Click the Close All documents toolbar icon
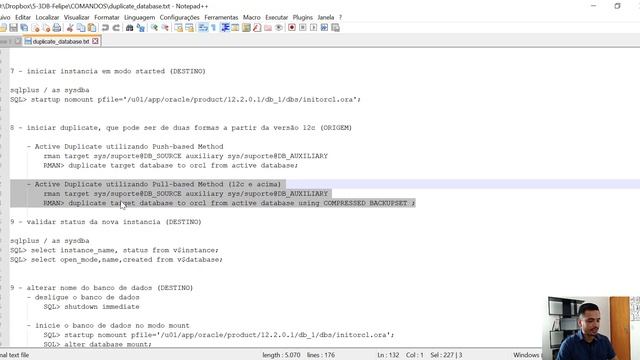 pyautogui.click(x=46, y=28)
